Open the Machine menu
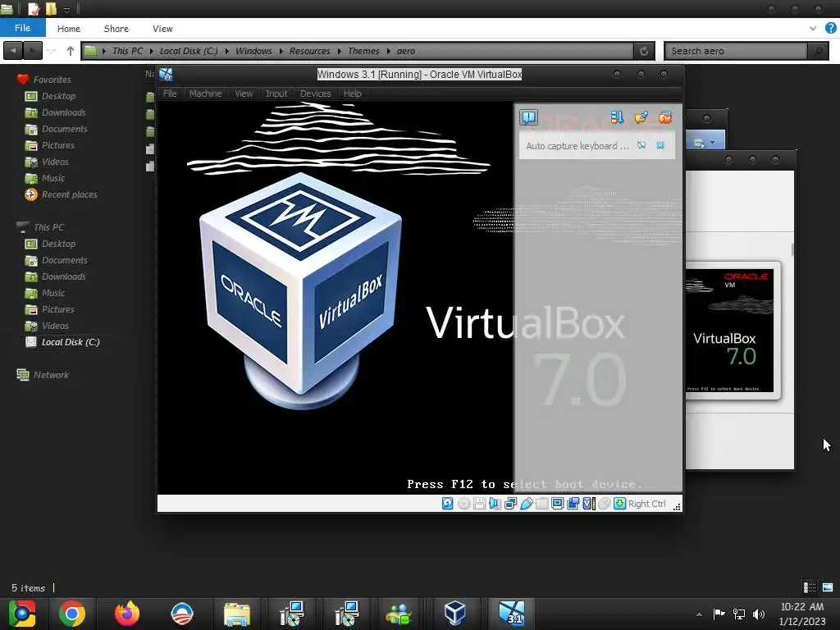Image resolution: width=840 pixels, height=630 pixels. pos(205,94)
